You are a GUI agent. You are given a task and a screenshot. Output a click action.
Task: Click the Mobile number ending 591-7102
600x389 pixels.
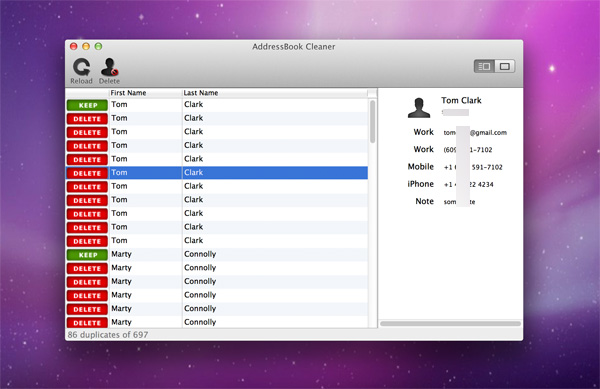[473, 167]
